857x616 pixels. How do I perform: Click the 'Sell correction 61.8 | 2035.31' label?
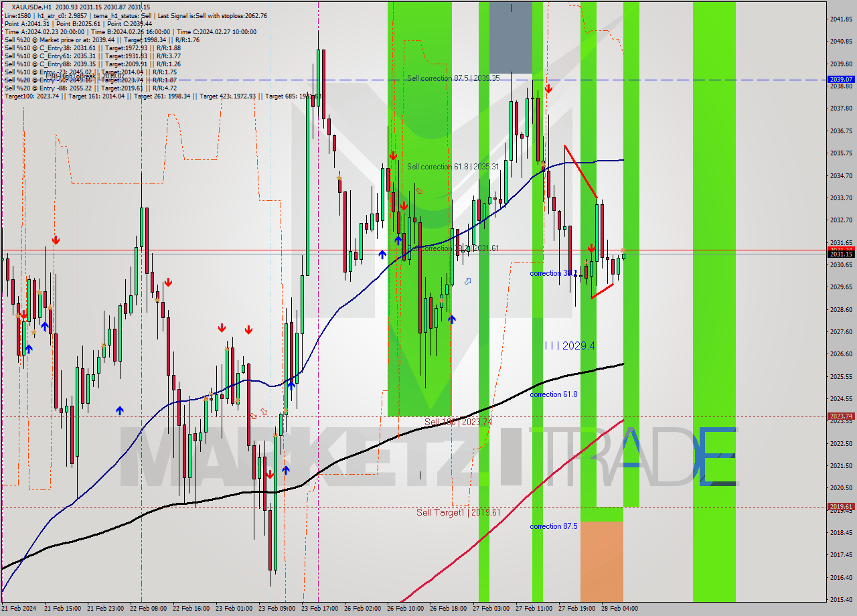(x=453, y=167)
